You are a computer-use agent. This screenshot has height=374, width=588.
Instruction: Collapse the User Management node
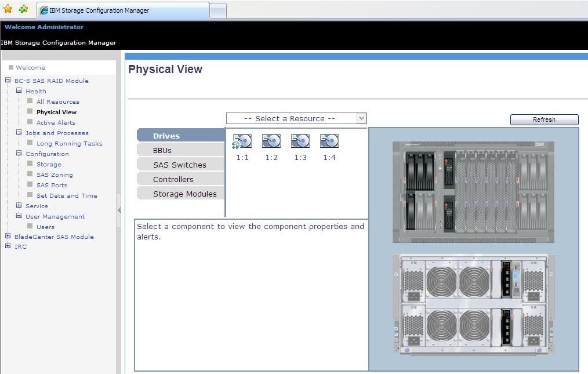(x=19, y=216)
